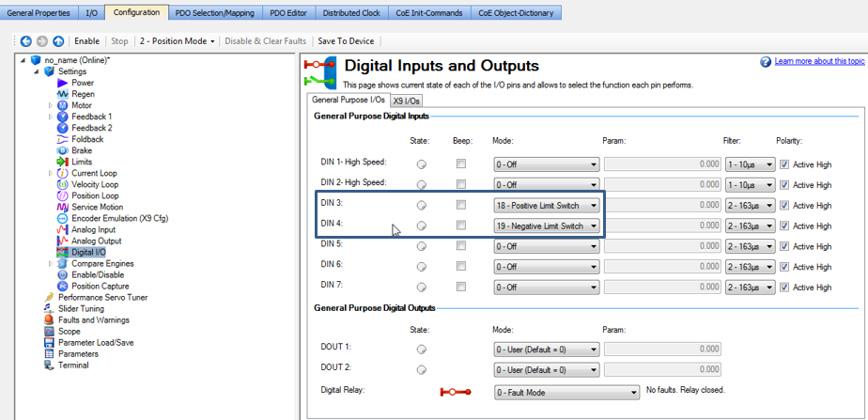Click the Faults and Warnings icon
The image size is (868, 420).
49,320
